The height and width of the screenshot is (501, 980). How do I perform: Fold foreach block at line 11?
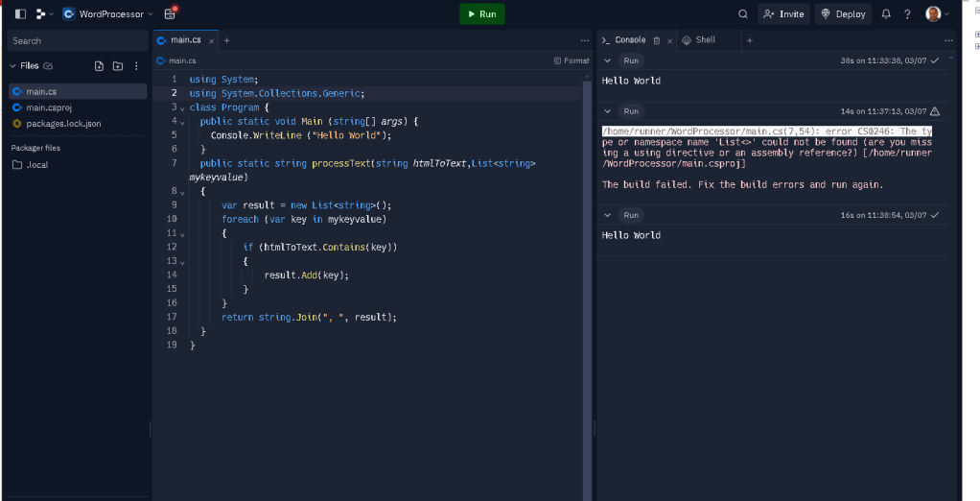pos(182,234)
